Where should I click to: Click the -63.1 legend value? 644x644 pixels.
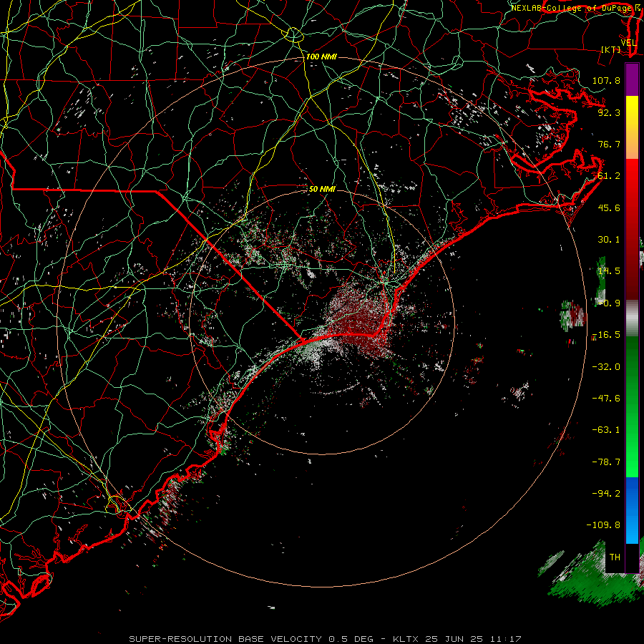click(606, 430)
